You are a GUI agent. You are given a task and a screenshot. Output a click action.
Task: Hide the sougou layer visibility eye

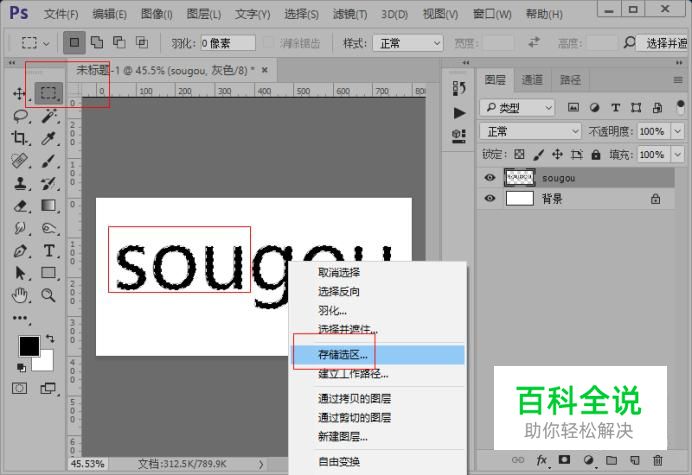[x=489, y=177]
